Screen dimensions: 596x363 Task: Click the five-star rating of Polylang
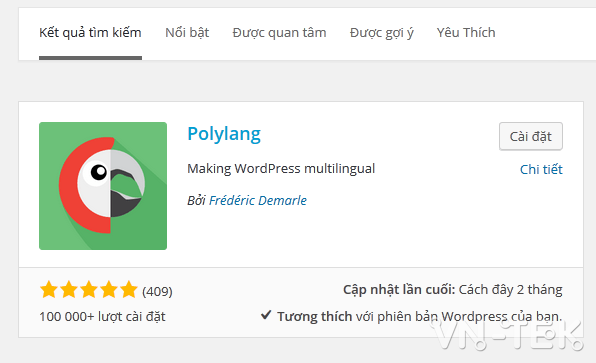coord(89,290)
